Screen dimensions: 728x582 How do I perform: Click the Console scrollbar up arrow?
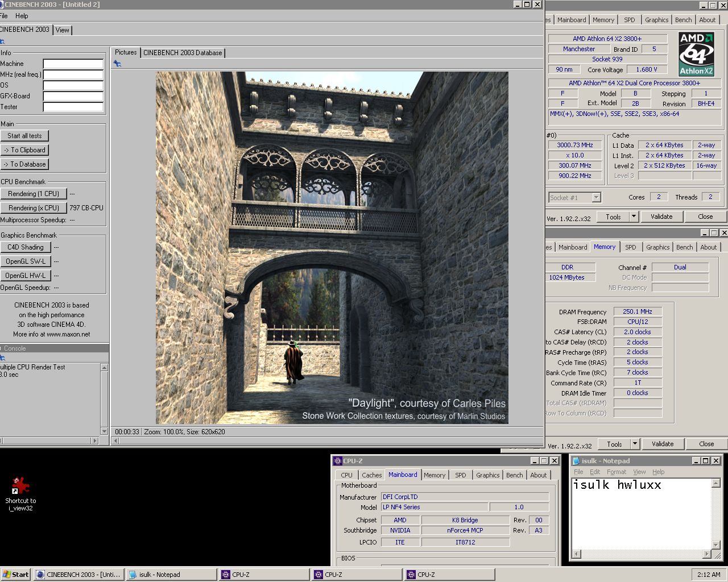[104, 368]
